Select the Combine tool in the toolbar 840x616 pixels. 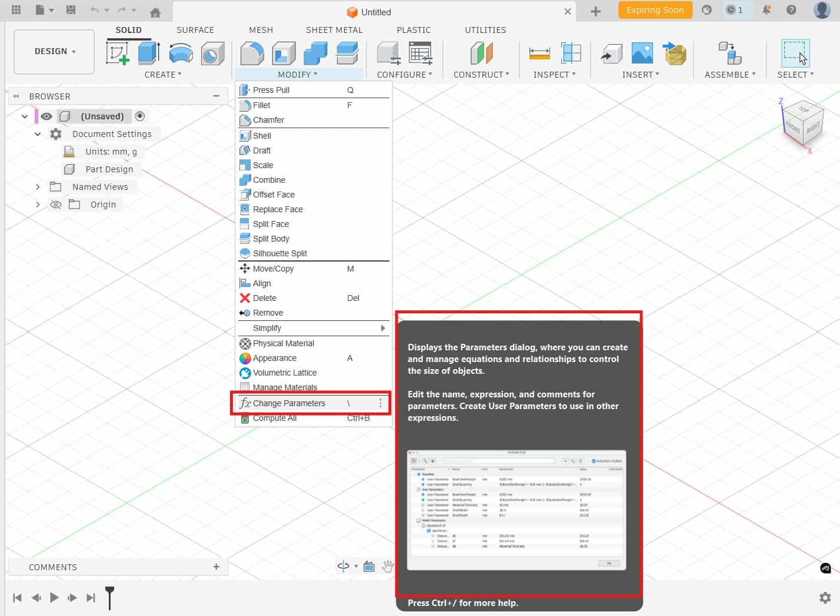point(316,53)
